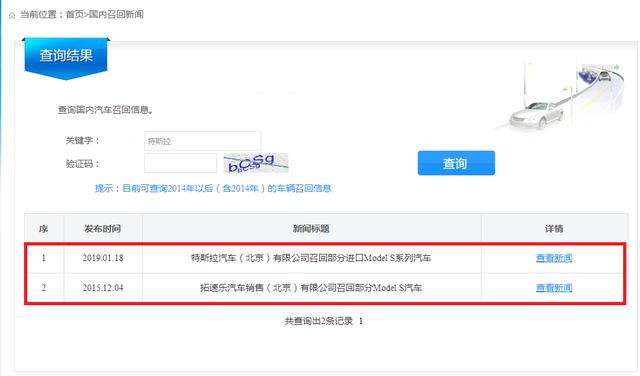
Task: Click the blue 提示 hint text about 2014
Action: pyautogui.click(x=213, y=188)
